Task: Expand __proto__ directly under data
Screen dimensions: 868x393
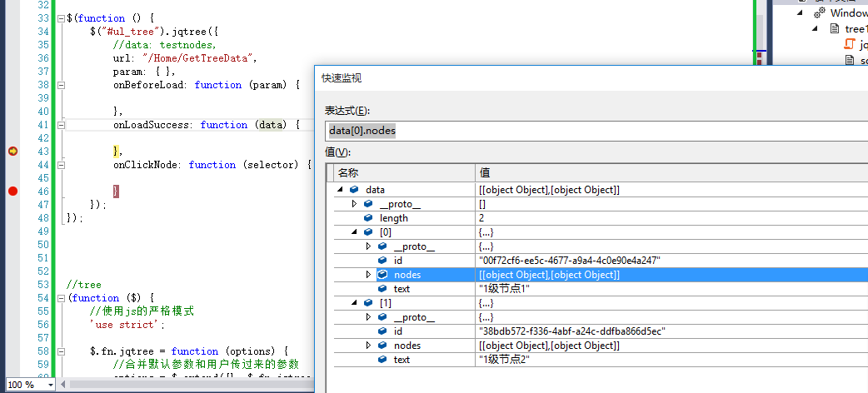Action: tap(354, 204)
